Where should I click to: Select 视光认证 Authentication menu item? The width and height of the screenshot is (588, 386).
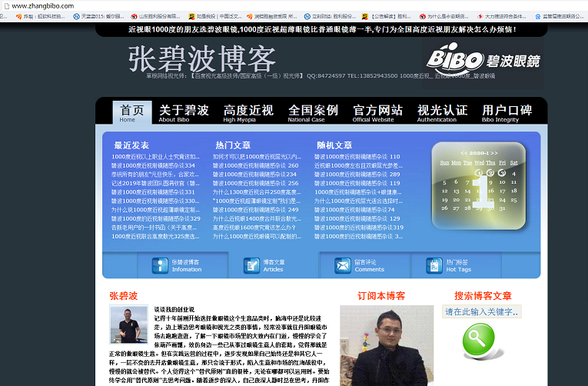point(442,113)
